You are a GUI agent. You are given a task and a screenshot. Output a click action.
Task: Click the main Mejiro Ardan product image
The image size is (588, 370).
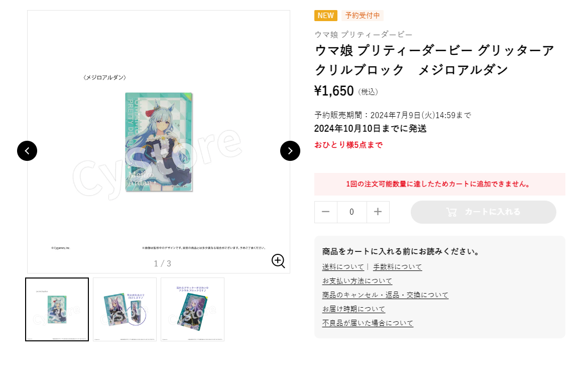point(159,142)
